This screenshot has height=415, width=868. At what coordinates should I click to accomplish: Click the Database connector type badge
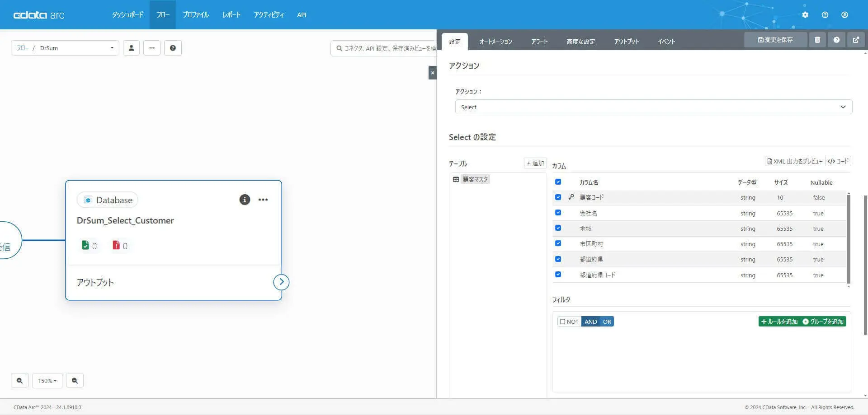(108, 200)
